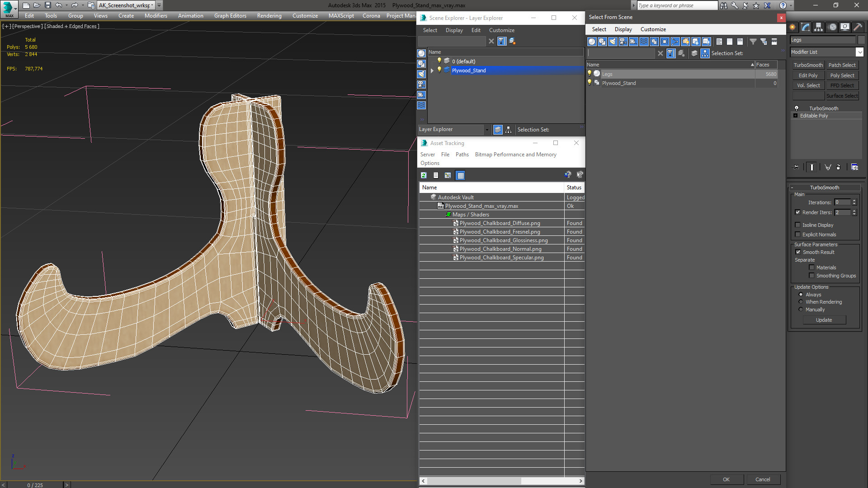The width and height of the screenshot is (868, 488).
Task: Open Rendering menu in main menu bar
Action: pos(269,16)
